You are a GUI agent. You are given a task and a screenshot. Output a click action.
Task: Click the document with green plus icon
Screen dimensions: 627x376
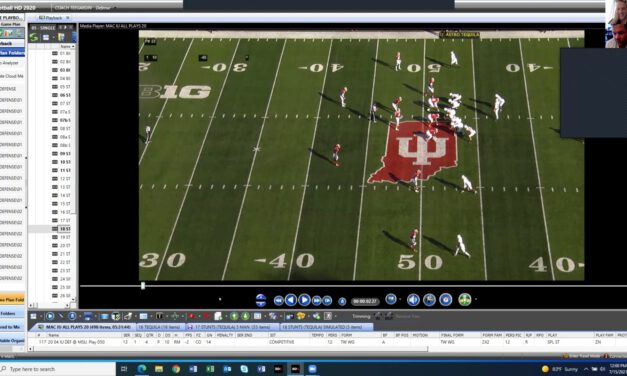pyautogui.click(x=218, y=316)
